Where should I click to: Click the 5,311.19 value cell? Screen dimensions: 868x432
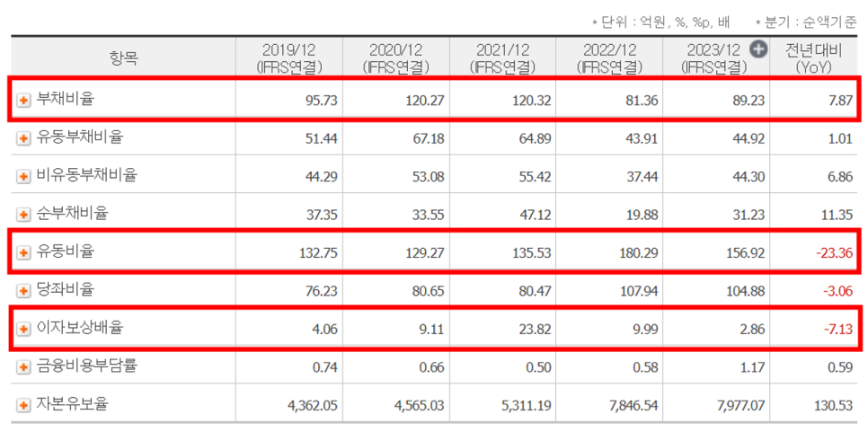527,406
